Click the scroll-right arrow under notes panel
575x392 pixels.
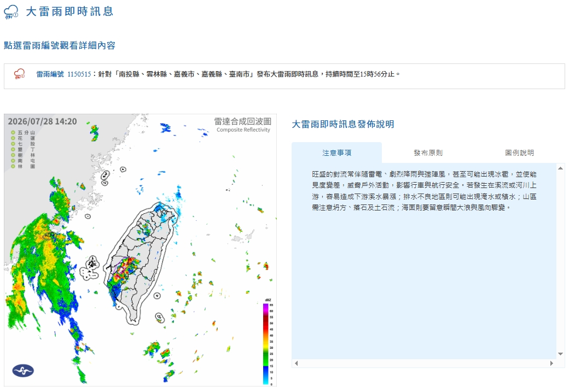[551, 364]
